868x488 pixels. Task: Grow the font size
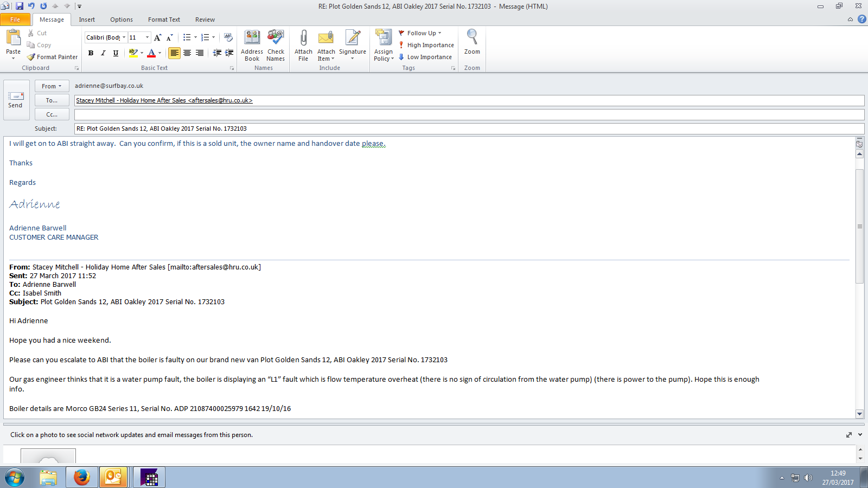[157, 37]
